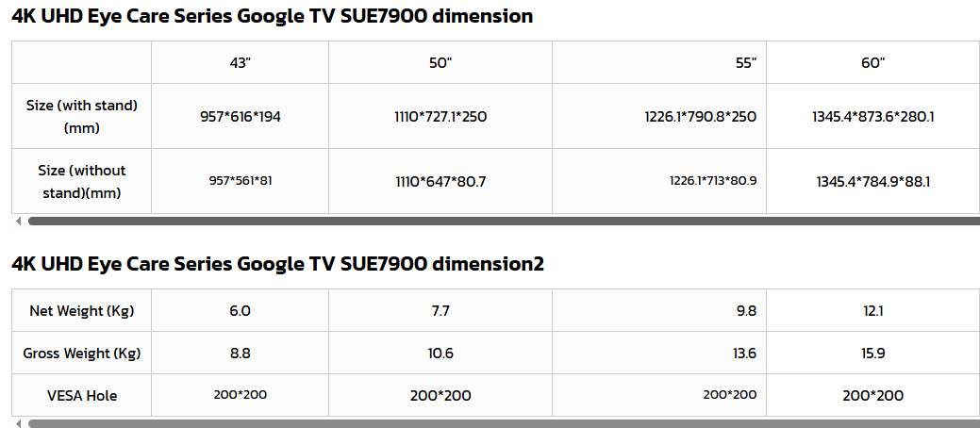
Task: Click left scroll arrow under dimension2 table
Action: pos(18,424)
